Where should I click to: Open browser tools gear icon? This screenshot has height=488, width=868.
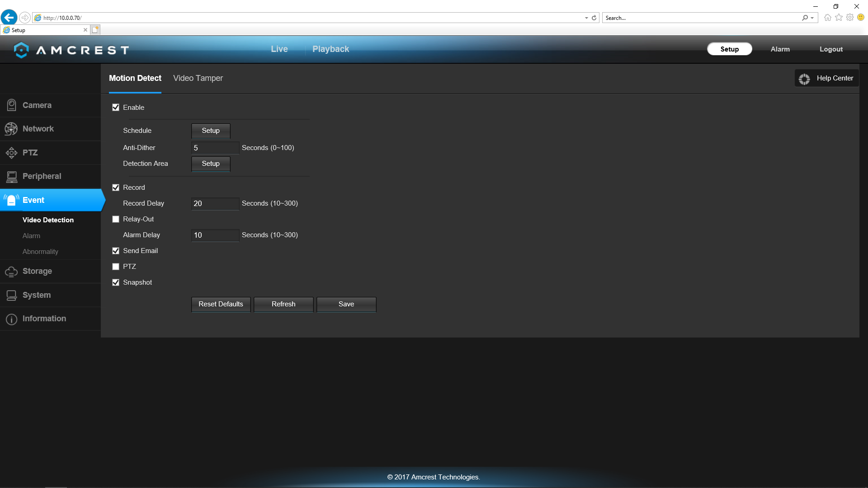click(x=850, y=18)
